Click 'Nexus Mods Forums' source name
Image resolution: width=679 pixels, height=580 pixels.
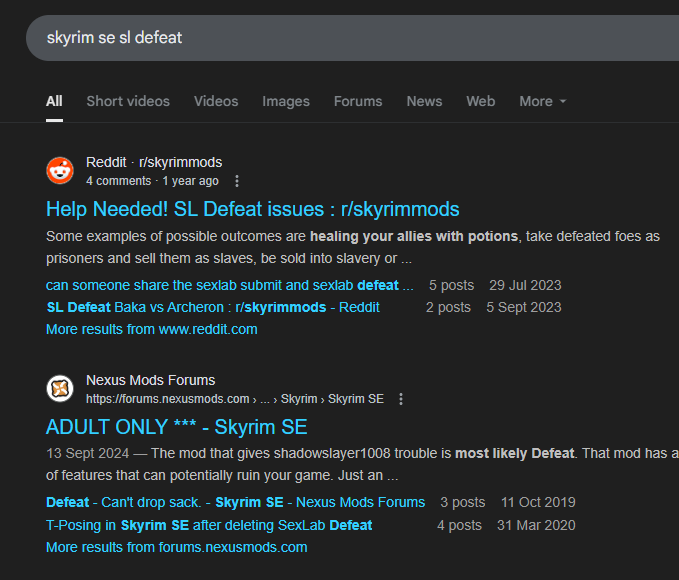pos(150,380)
